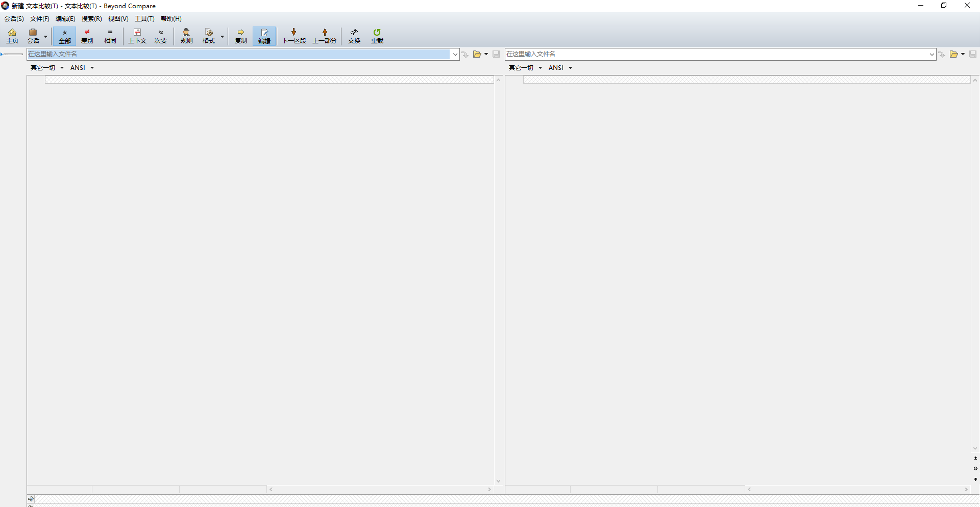Close the Beyond Compare window
980x507 pixels.
(x=967, y=6)
